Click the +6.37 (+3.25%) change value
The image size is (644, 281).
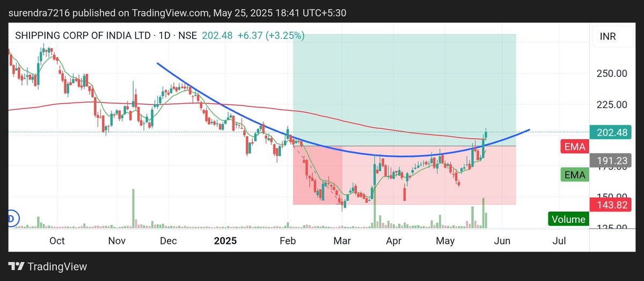pos(270,35)
